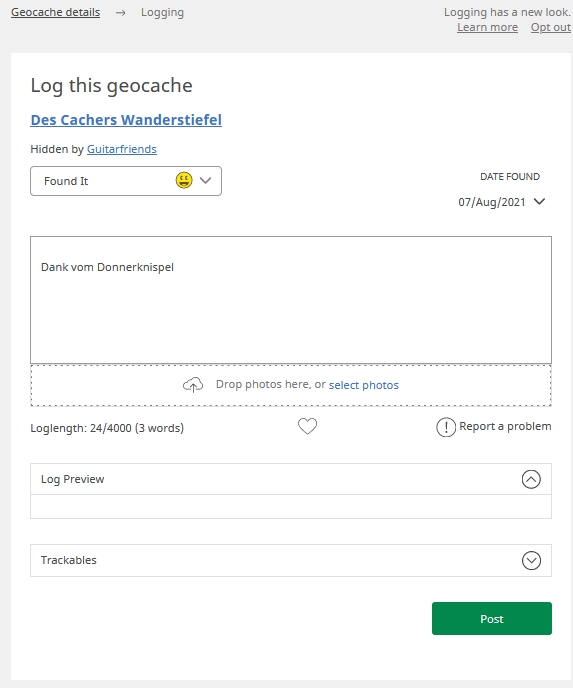Open Des Cachers Wanderstiefel cache page

(126, 120)
